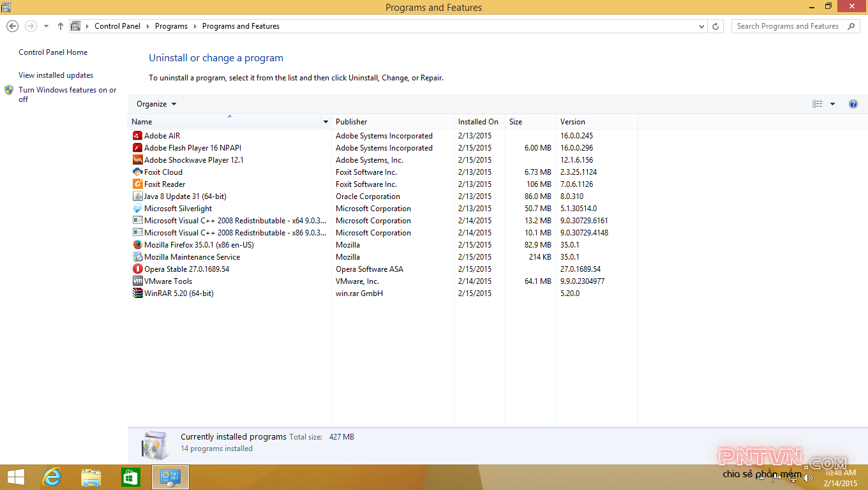Open the Name column filter dropdown
This screenshot has height=490, width=868.
(x=325, y=122)
